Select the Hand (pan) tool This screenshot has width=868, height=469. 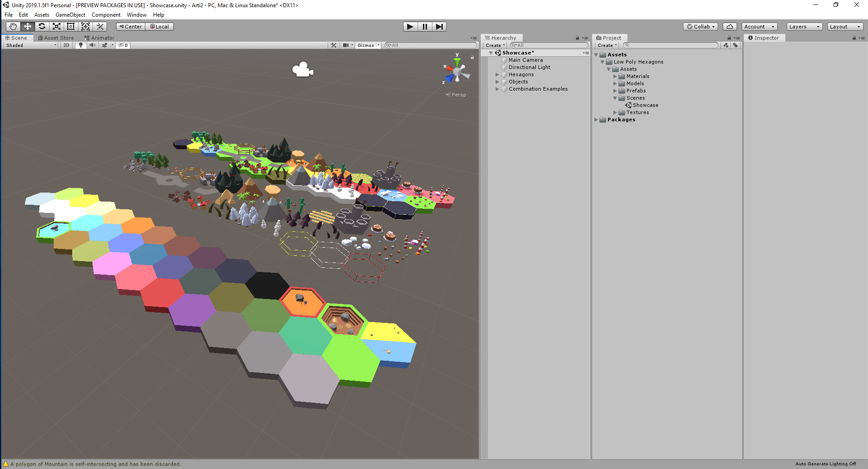click(12, 26)
